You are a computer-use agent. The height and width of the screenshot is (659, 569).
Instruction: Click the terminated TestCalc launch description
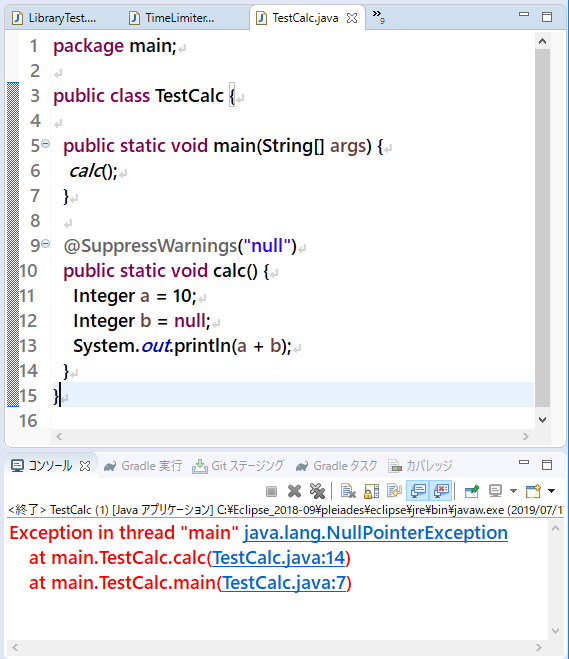click(285, 510)
